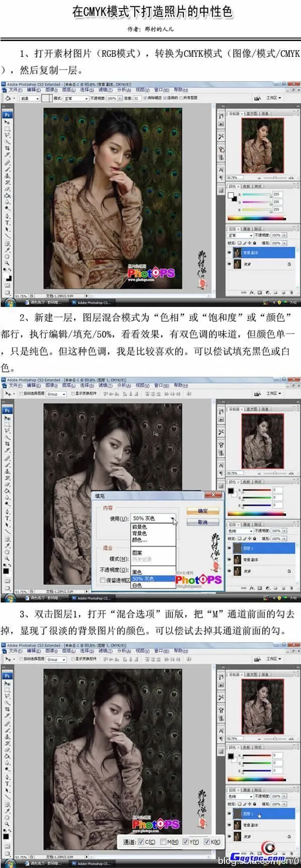Select the Type tool in second screenshot toolbox
Viewport: 301px width, 868px height.
7,518
